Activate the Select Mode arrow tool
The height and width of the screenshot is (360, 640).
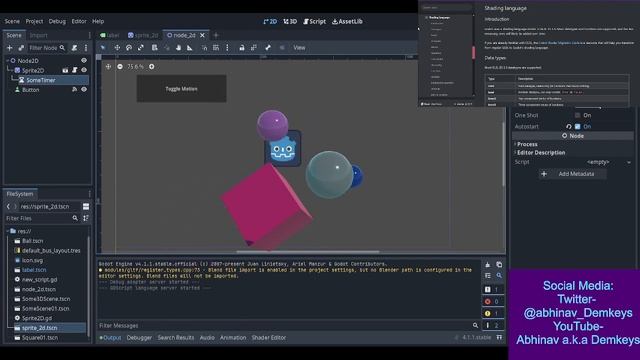pyautogui.click(x=103, y=48)
